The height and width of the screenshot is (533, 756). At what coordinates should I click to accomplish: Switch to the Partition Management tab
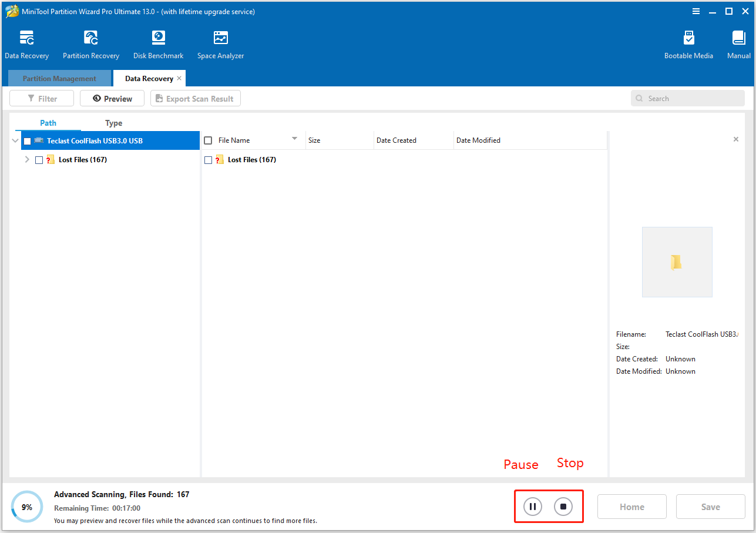[59, 78]
